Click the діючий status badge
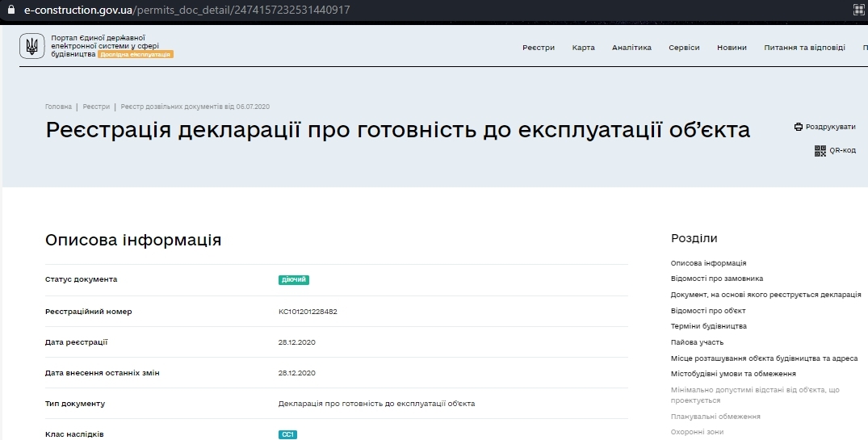Viewport: 868px width, 440px height. point(294,280)
